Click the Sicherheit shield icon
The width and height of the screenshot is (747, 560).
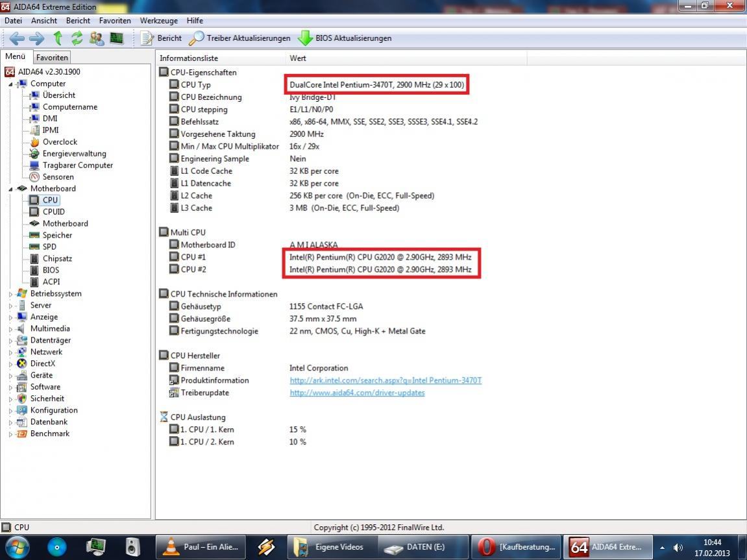[22, 398]
